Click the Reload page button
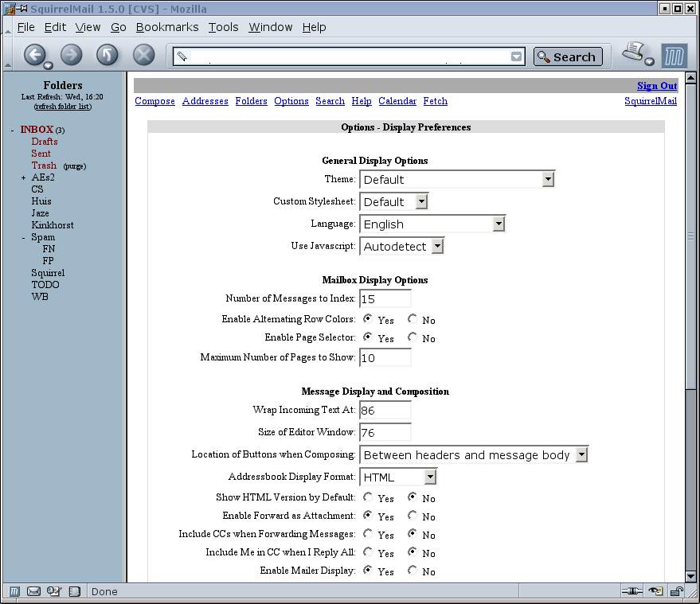Viewport: 700px width, 604px height. click(x=108, y=56)
